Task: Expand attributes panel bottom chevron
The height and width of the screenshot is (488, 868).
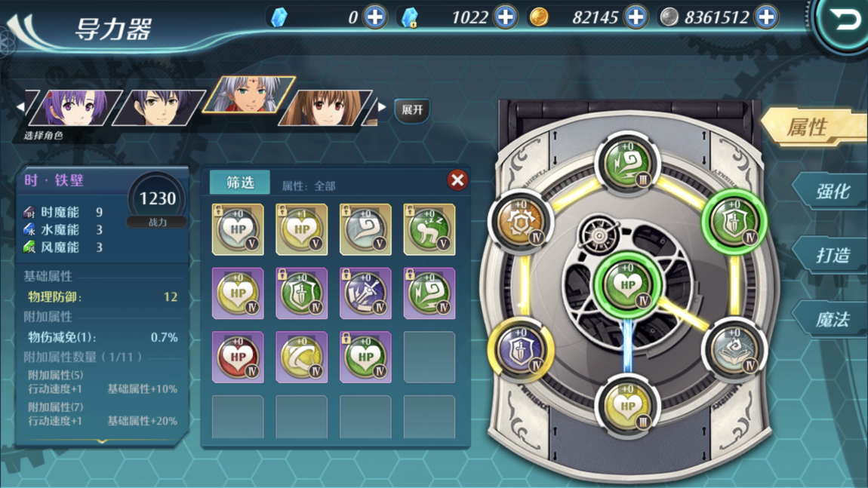Action: click(x=102, y=441)
